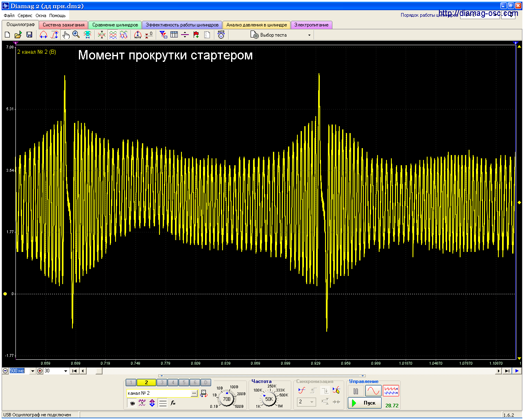Switch to Анализ давления в цилиндре tab
Image resolution: width=524 pixels, height=420 pixels.
tap(257, 25)
